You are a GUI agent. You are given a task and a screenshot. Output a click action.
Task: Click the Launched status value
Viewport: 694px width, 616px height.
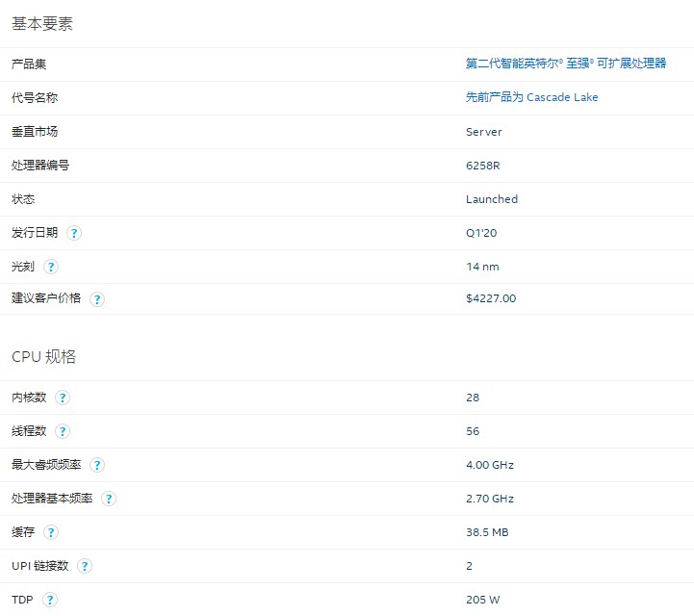click(x=492, y=199)
